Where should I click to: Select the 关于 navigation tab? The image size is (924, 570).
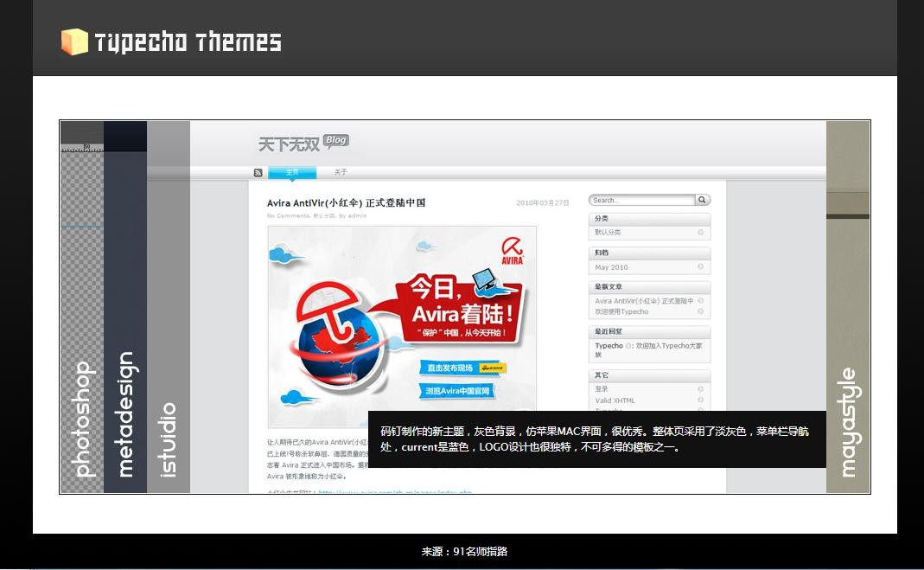pos(341,172)
